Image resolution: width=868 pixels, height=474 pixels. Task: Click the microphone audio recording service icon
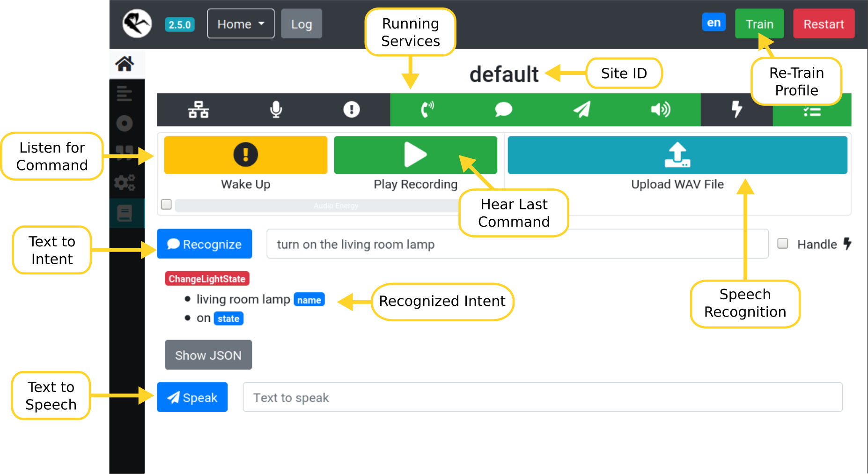click(276, 110)
